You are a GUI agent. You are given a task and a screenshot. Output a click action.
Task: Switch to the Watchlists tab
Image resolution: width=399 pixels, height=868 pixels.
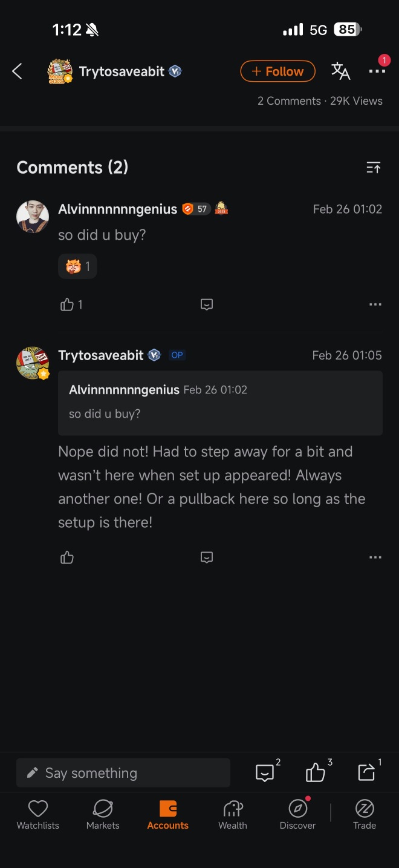pyautogui.click(x=38, y=815)
